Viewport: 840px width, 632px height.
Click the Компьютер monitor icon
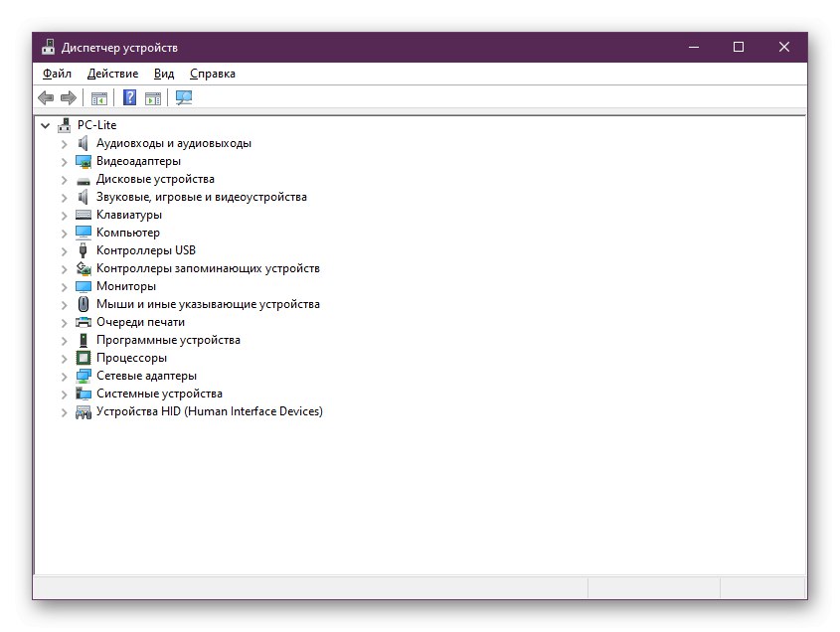point(84,233)
